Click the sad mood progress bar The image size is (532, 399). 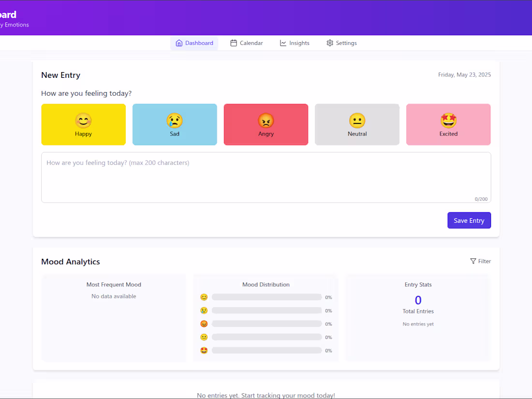tap(266, 310)
